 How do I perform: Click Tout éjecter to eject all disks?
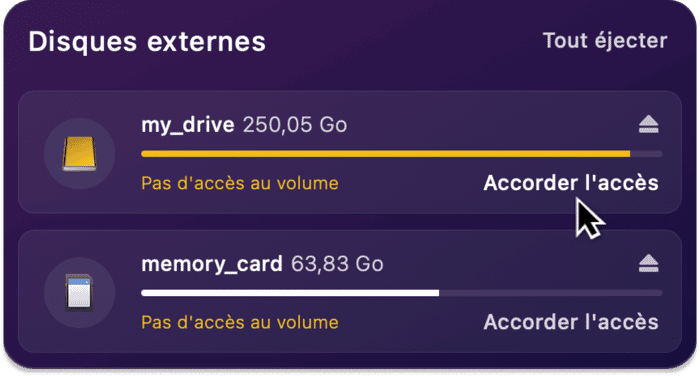[x=605, y=41]
